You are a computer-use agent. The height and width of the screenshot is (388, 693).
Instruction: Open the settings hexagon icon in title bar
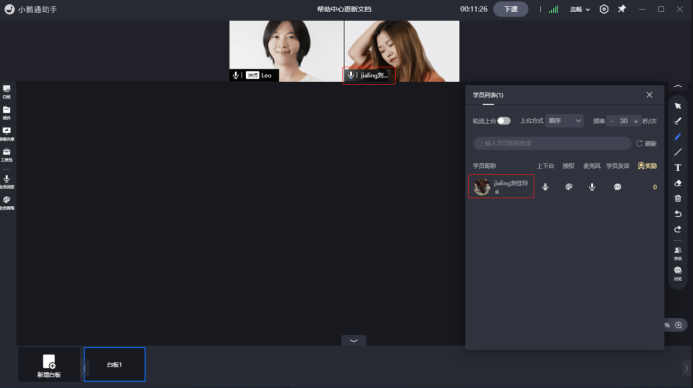tap(604, 9)
